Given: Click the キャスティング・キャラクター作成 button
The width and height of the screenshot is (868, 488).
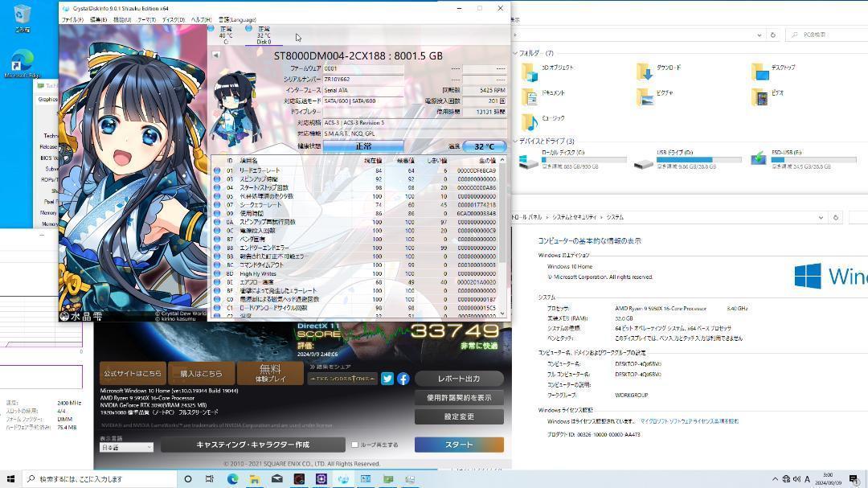Looking at the screenshot, I should tap(253, 445).
